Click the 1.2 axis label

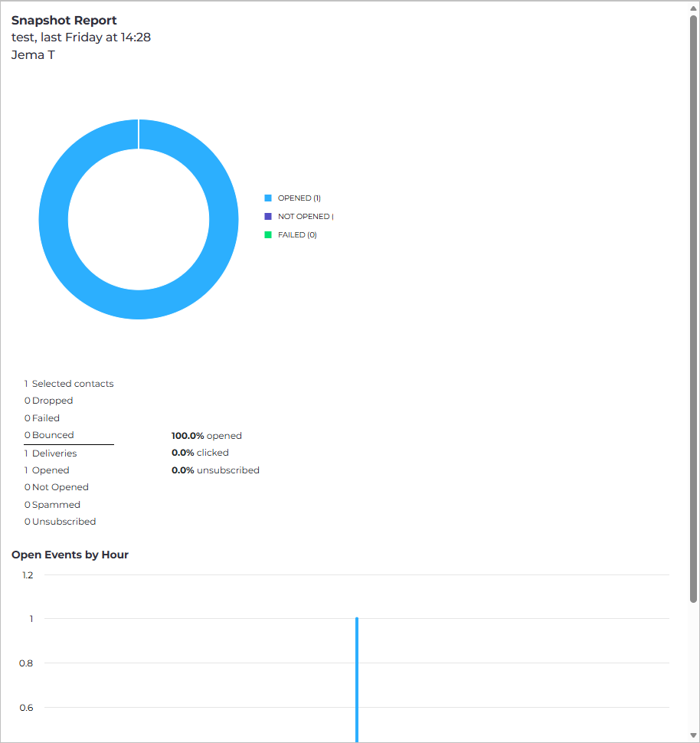pyautogui.click(x=28, y=575)
